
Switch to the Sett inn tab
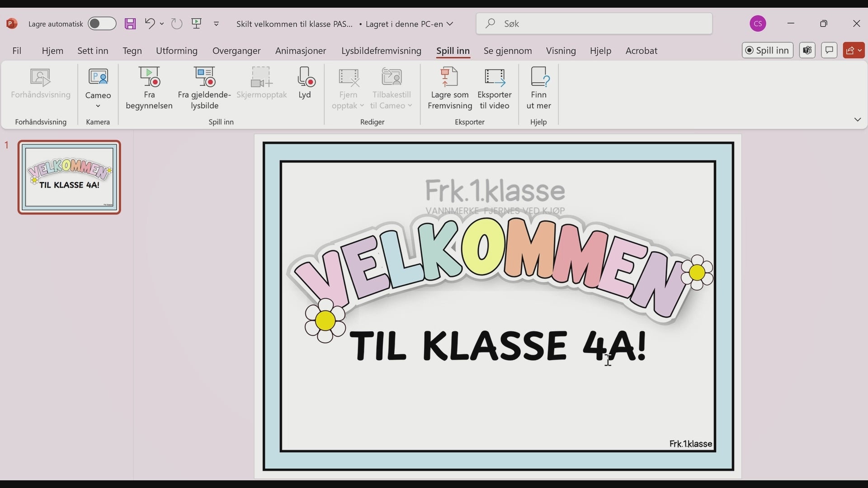click(x=93, y=51)
